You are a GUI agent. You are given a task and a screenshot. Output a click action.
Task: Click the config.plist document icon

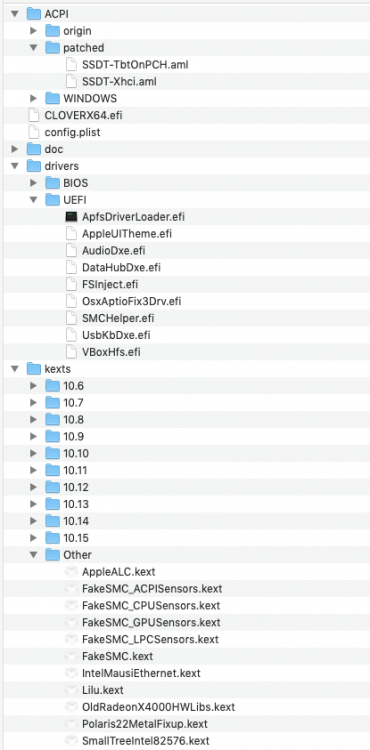[33, 132]
